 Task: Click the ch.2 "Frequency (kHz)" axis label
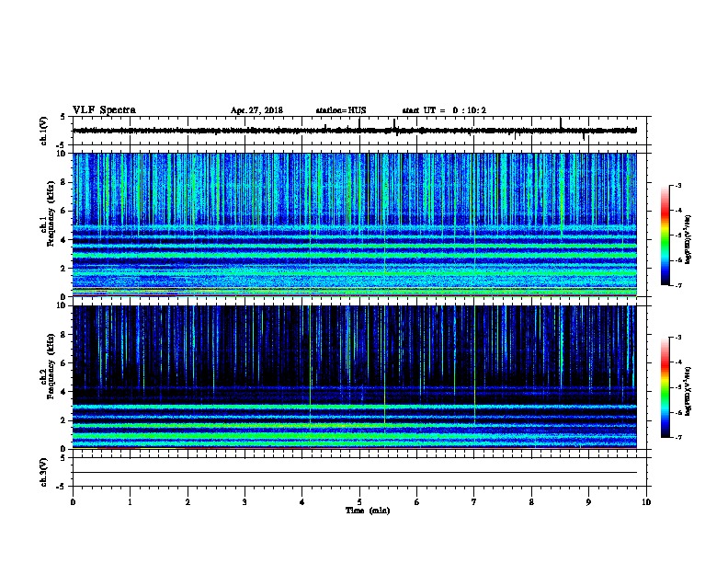[x=51, y=366]
